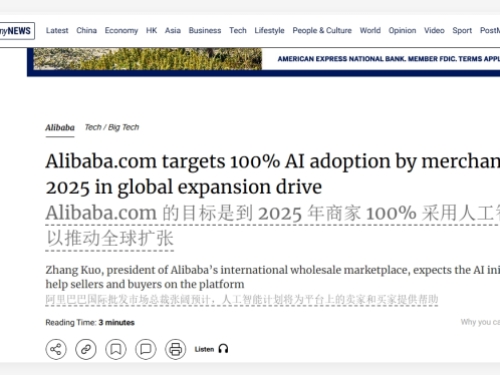
Task: Open the Tech / Big Tech breadcrumb
Action: tap(112, 127)
